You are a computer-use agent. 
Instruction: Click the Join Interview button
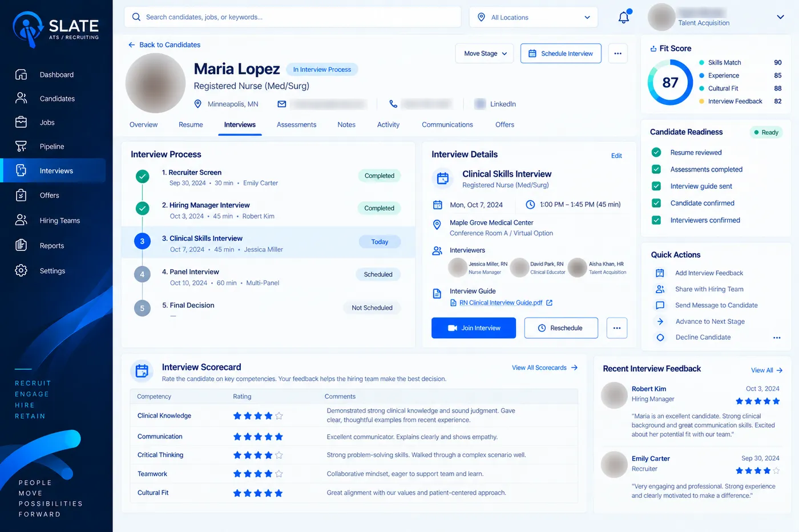(x=474, y=328)
